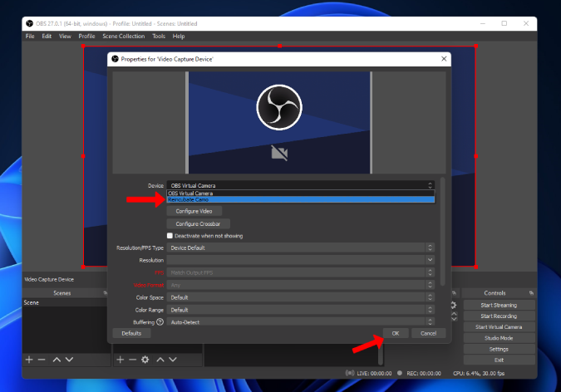Confirm properties with OK button
This screenshot has width=561, height=392.
coord(396,333)
